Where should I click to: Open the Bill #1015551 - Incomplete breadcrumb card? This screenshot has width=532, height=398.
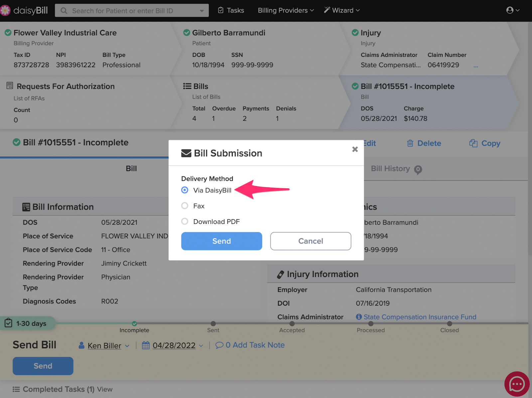[x=429, y=103]
